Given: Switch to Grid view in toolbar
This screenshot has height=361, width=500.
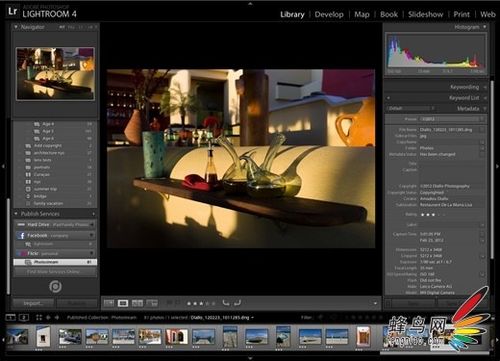Looking at the screenshot, I should coord(109,303).
